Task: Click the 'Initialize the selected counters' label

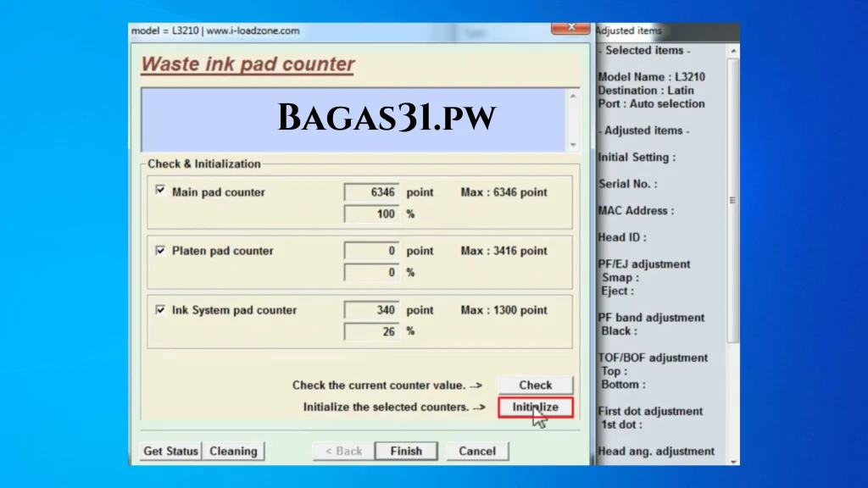Action: [x=394, y=408]
